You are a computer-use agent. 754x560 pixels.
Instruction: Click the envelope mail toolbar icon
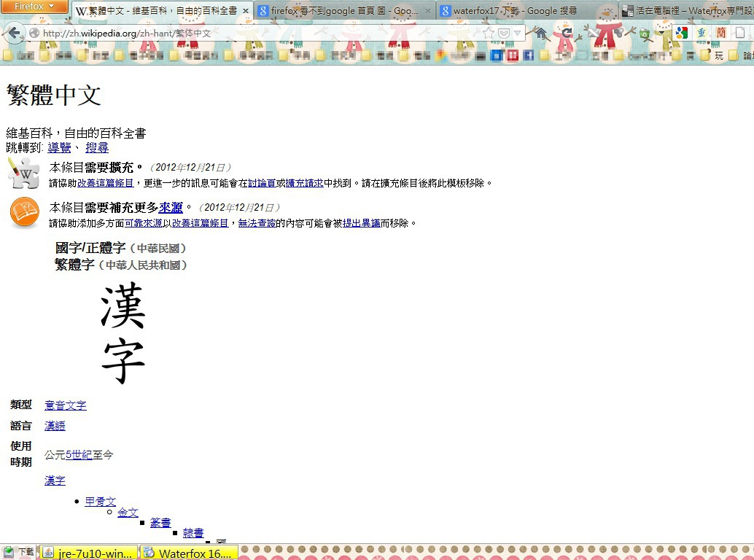pos(594,33)
